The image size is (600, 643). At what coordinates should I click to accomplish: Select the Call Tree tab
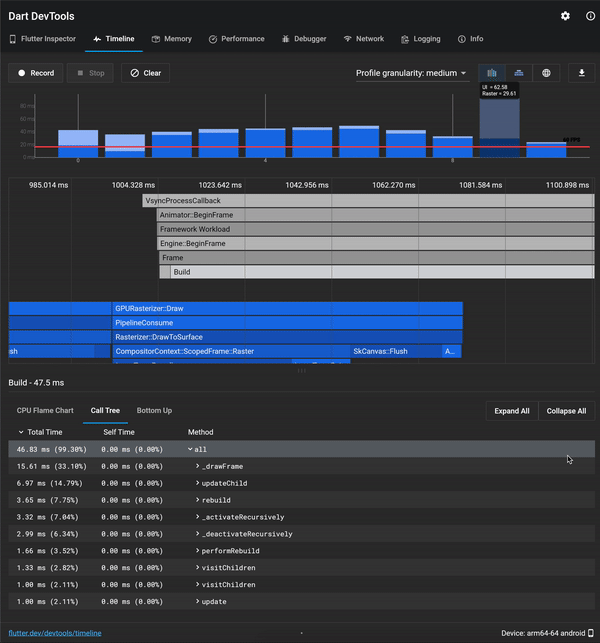point(105,410)
